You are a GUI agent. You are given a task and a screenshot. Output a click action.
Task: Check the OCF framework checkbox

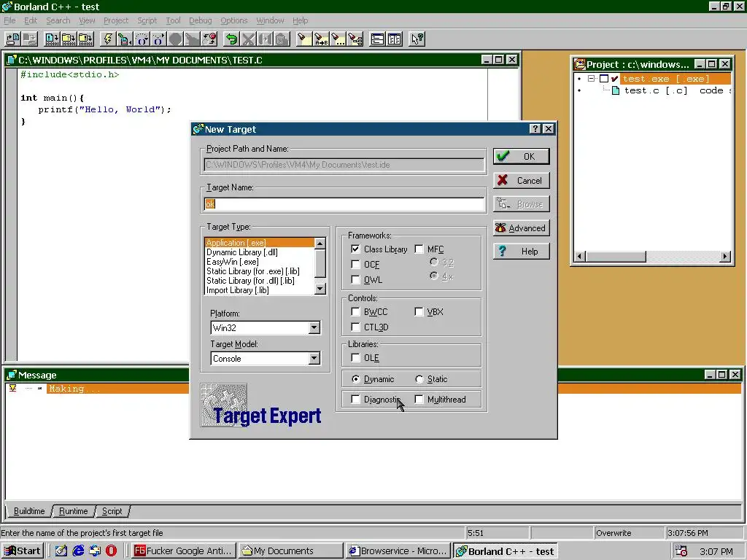[355, 264]
